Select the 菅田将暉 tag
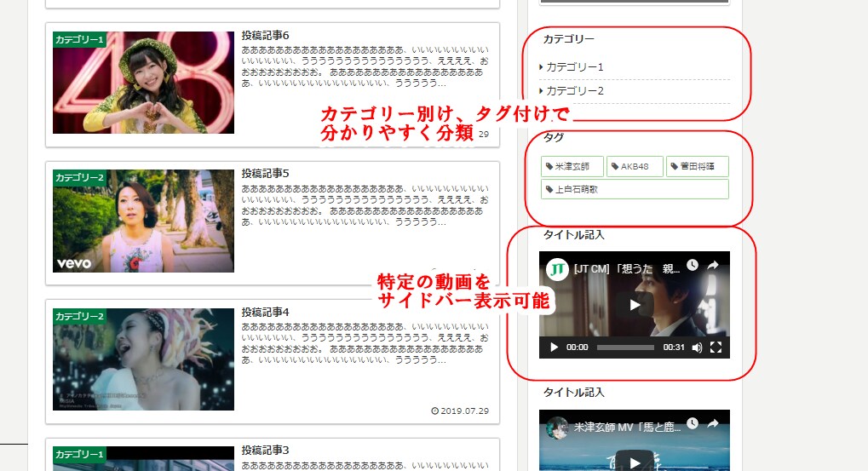Viewport: 868px width, 471px height. coord(697,167)
